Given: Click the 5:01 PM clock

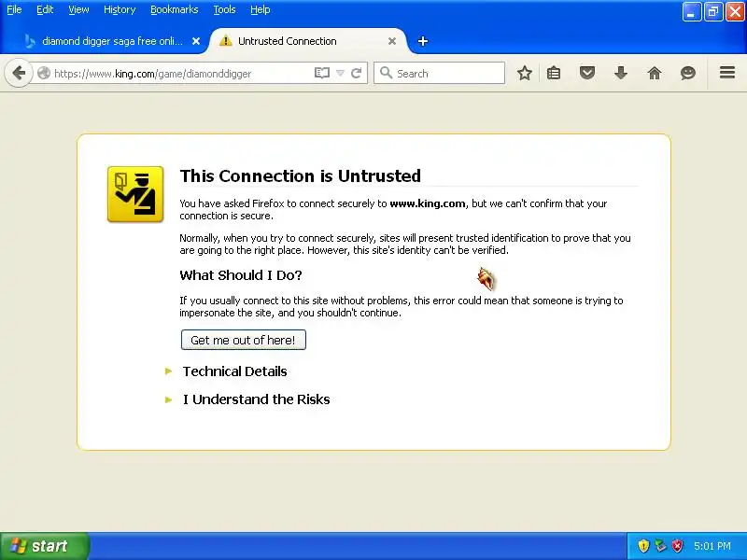Looking at the screenshot, I should 712,546.
